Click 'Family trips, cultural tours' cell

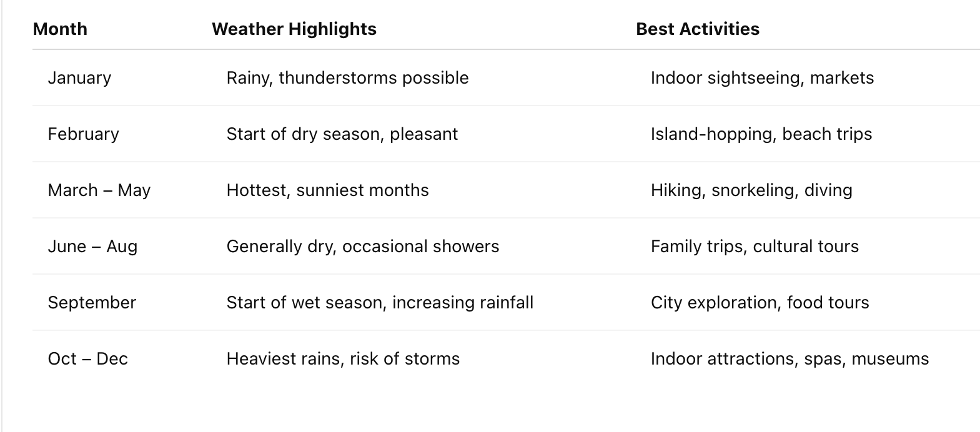pos(755,247)
